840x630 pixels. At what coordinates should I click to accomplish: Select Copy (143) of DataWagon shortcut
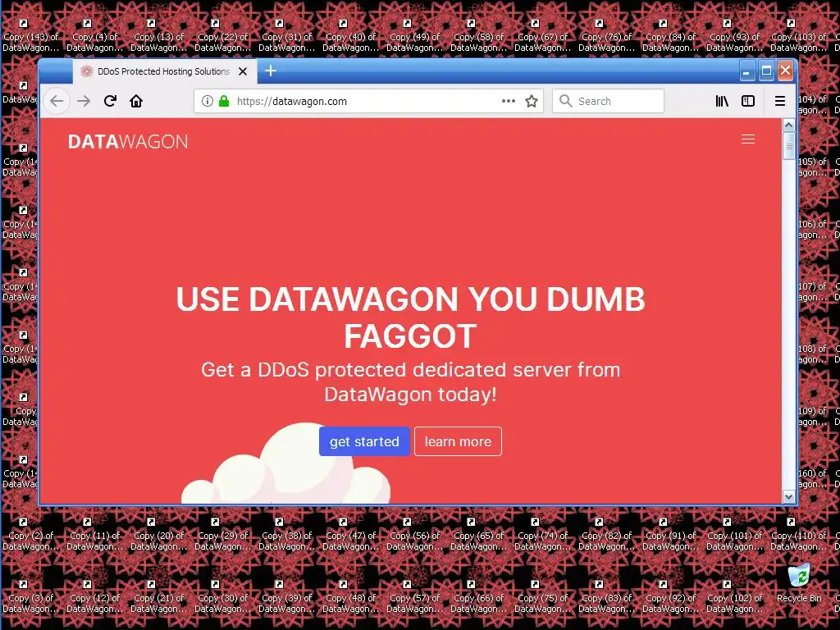30,36
